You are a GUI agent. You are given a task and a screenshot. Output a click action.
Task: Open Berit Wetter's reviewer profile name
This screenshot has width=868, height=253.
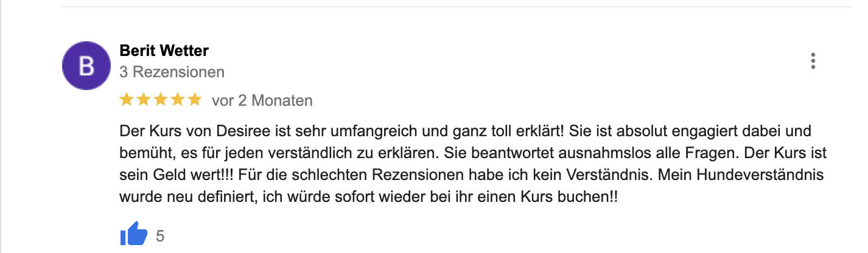[164, 51]
